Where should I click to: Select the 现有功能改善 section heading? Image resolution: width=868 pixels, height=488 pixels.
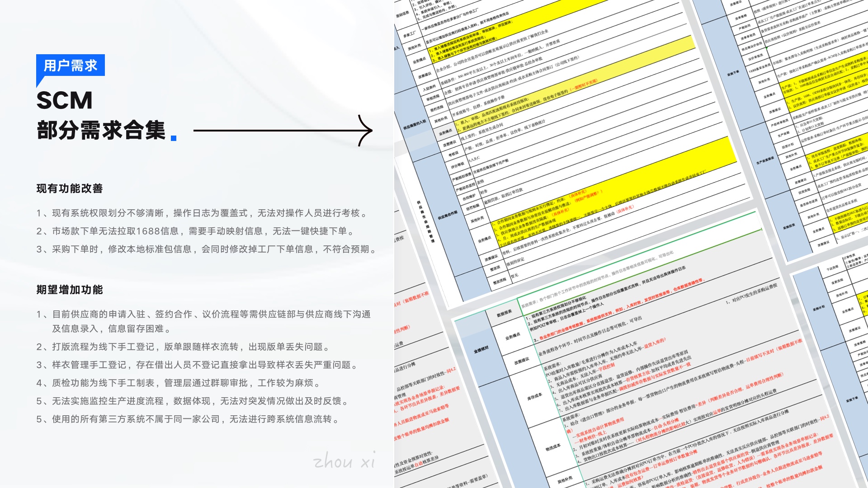point(70,188)
